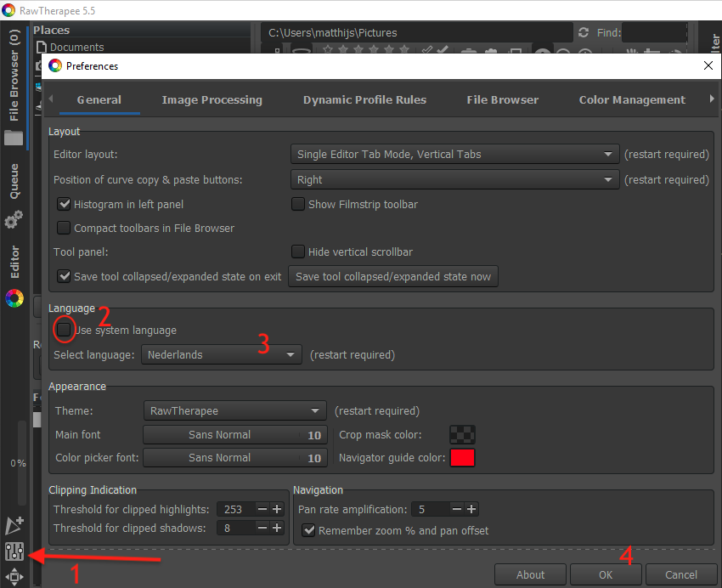Viewport: 722px width, 588px height.
Task: Open Preferences via the sliders icon
Action: (14, 551)
